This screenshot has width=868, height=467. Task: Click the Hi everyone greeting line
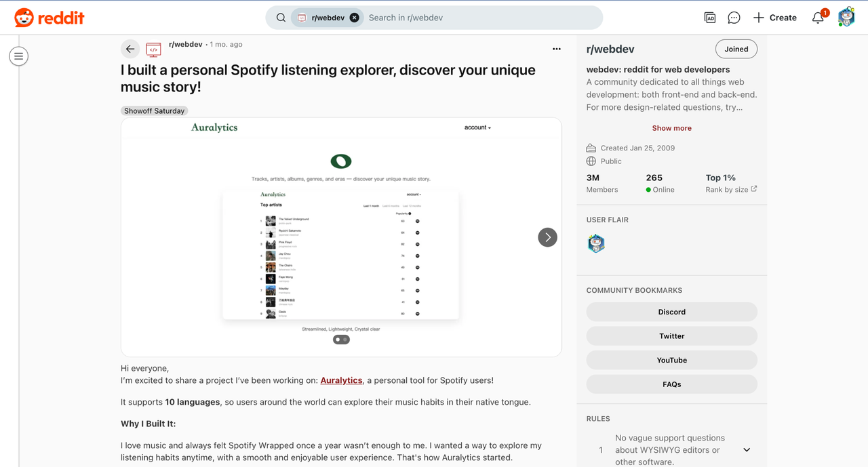point(144,369)
